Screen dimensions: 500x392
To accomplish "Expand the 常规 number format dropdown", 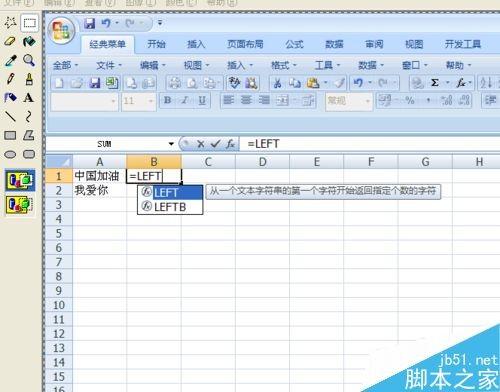I will point(367,100).
